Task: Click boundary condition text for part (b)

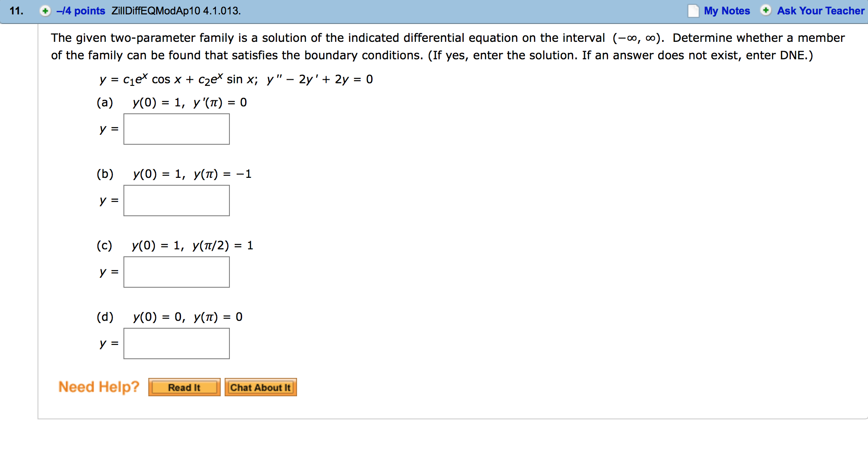Action: (192, 174)
